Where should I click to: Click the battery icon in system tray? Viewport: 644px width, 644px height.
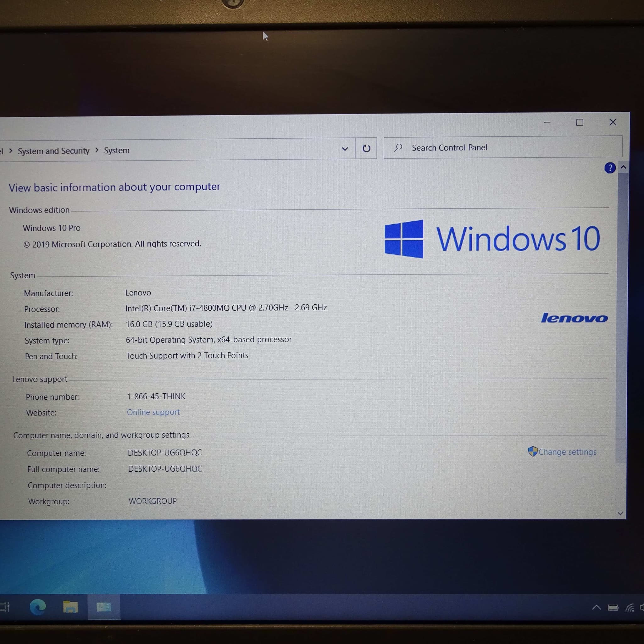pos(613,608)
